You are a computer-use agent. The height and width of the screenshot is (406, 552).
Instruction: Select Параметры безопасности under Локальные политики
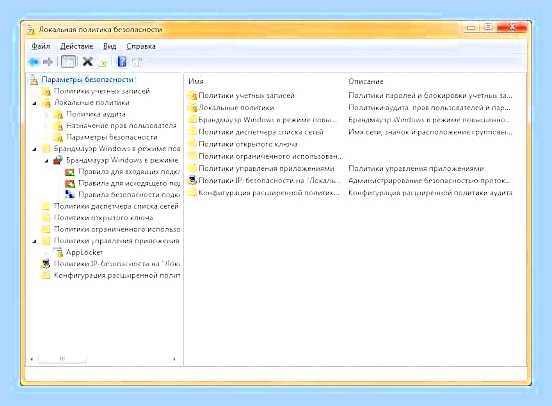(x=112, y=137)
